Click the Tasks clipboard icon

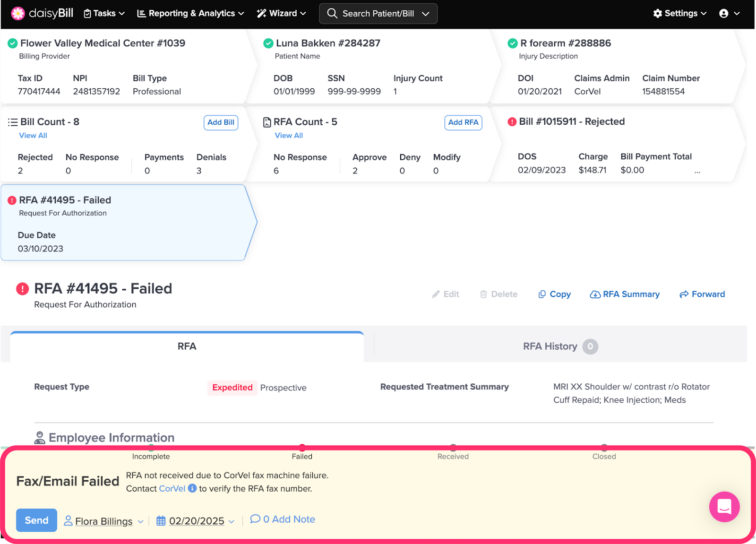[x=87, y=14]
